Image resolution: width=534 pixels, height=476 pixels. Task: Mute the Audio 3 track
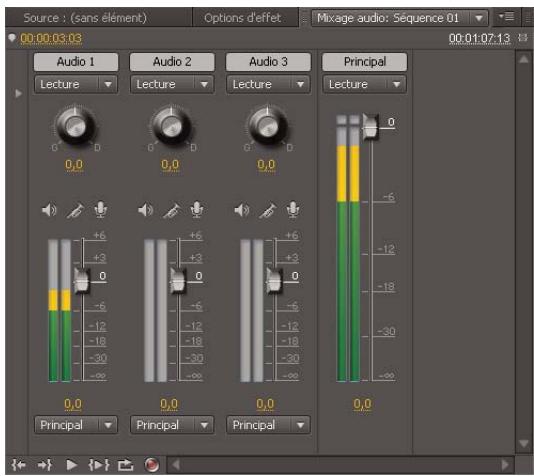[242, 210]
